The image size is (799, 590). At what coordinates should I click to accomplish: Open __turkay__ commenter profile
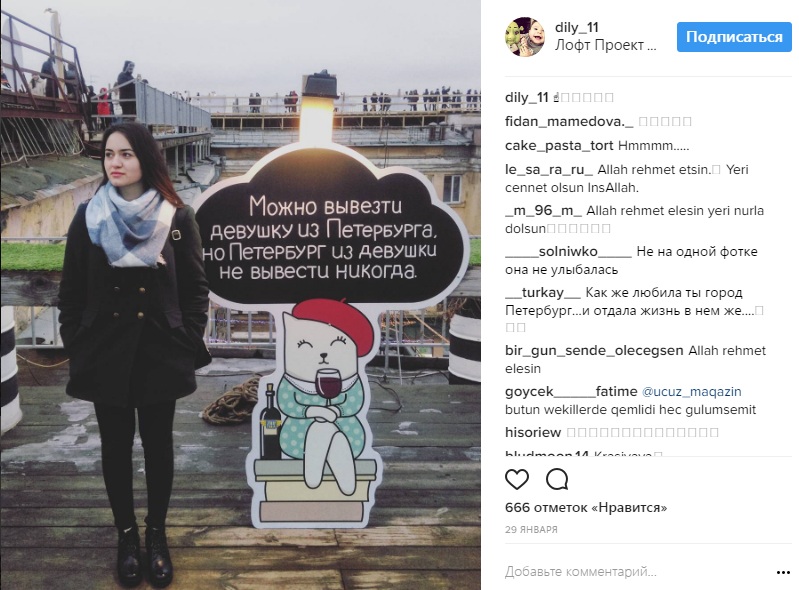(543, 292)
